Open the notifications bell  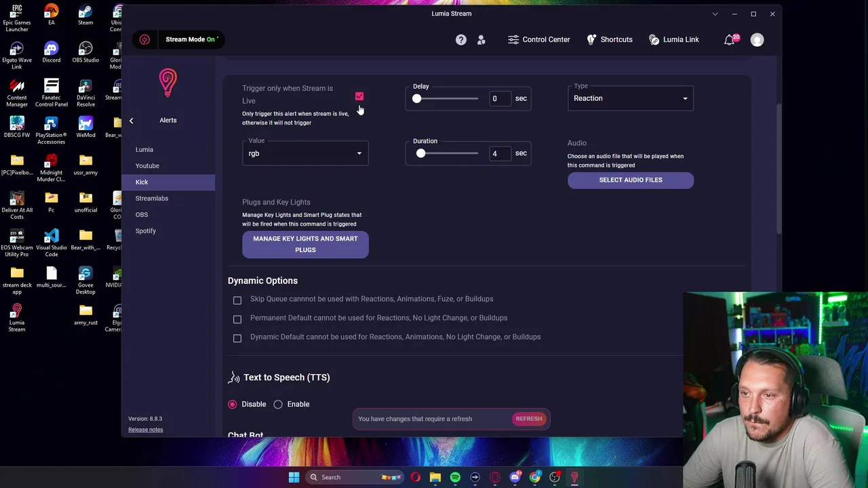click(x=730, y=40)
